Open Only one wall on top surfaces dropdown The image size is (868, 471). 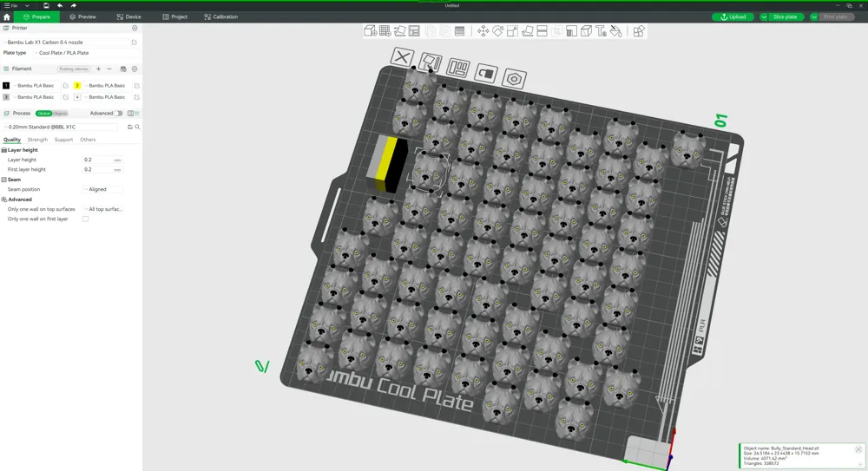point(103,209)
